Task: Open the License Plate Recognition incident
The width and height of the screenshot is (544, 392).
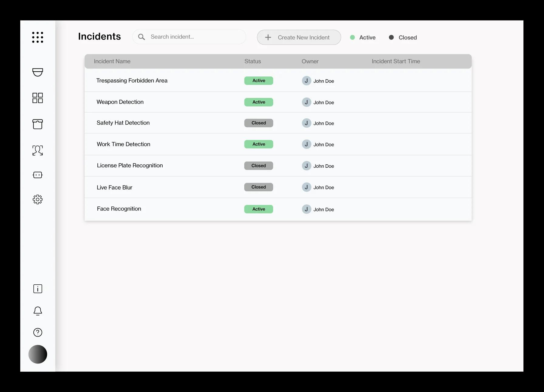Action: [130, 166]
